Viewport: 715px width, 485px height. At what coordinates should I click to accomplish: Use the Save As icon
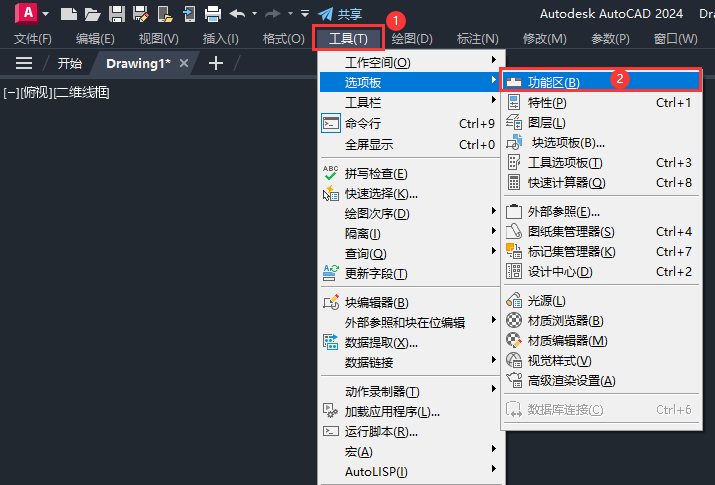141,14
